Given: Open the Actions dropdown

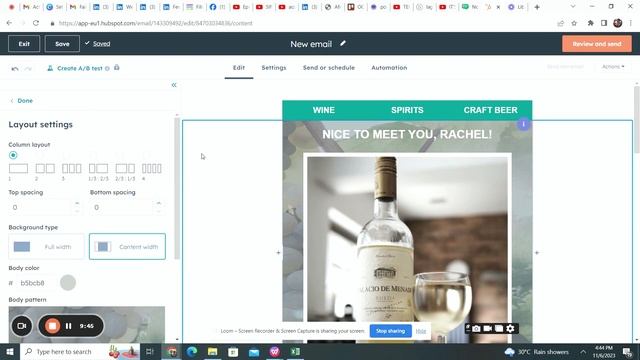Looking at the screenshot, I should coord(613,67).
